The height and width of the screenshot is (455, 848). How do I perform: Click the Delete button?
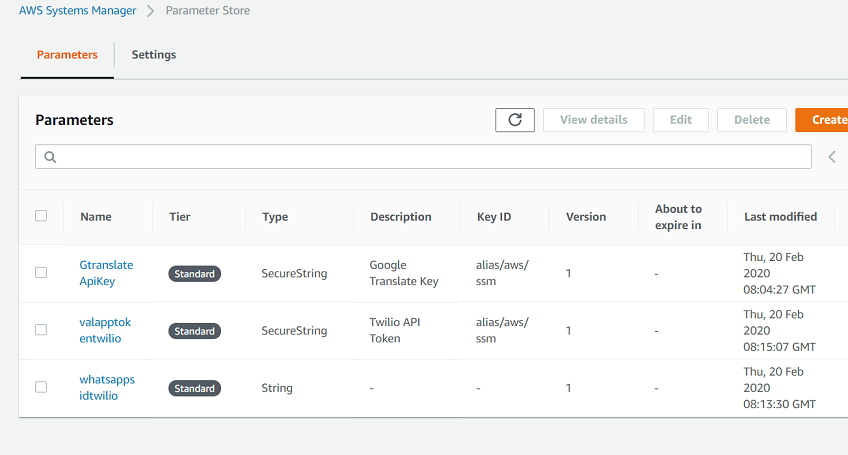tap(752, 120)
